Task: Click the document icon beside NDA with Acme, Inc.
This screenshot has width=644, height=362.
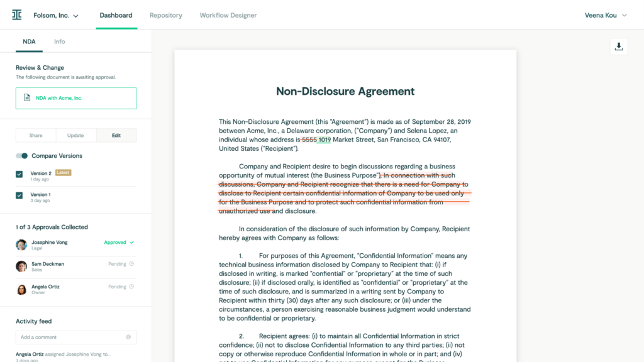Action: (x=26, y=98)
